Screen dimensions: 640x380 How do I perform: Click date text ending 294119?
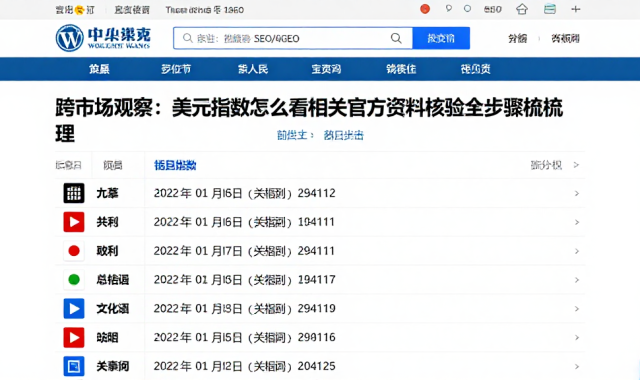pos(244,309)
